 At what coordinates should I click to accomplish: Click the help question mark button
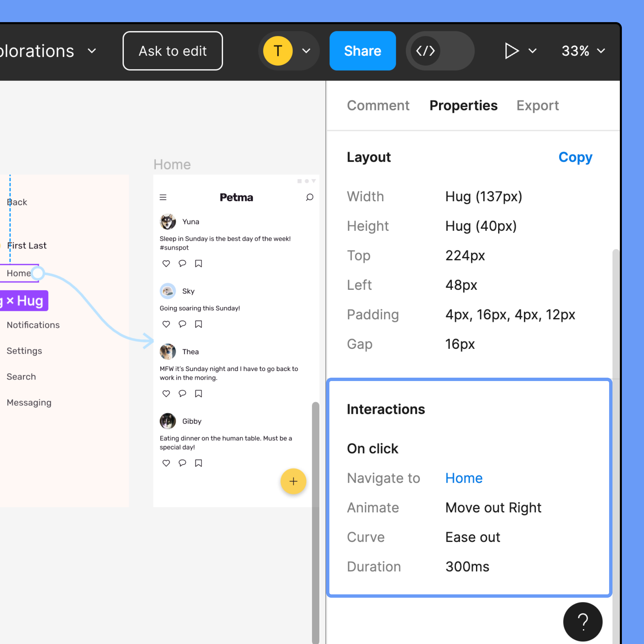click(583, 621)
